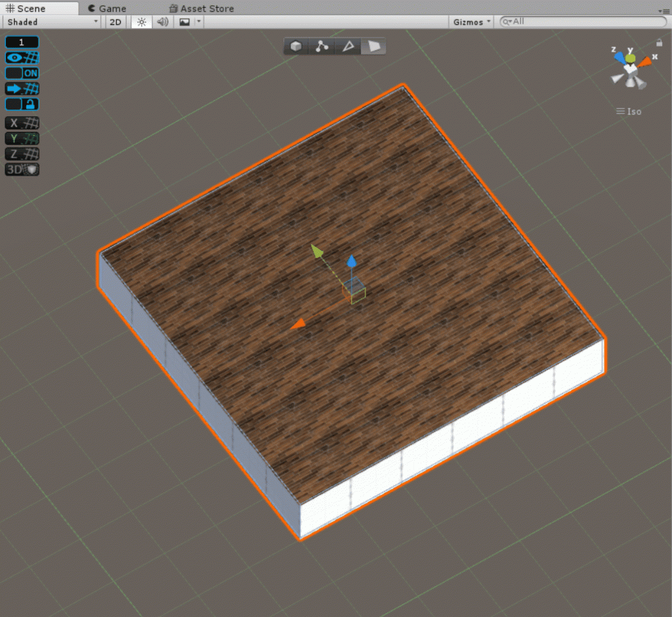
Task: Activate Face selection mode
Action: pos(373,47)
